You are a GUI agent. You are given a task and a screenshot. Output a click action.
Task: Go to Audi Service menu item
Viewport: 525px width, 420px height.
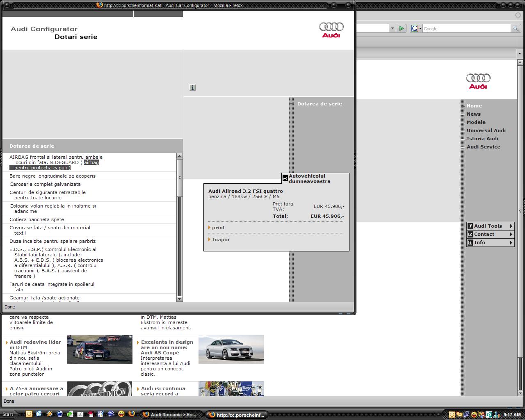[483, 147]
